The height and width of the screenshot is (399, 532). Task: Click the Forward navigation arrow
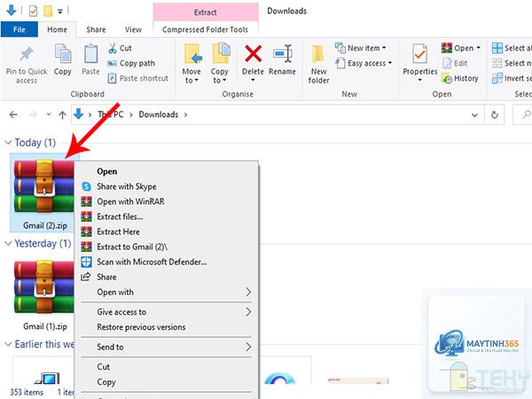click(x=34, y=114)
